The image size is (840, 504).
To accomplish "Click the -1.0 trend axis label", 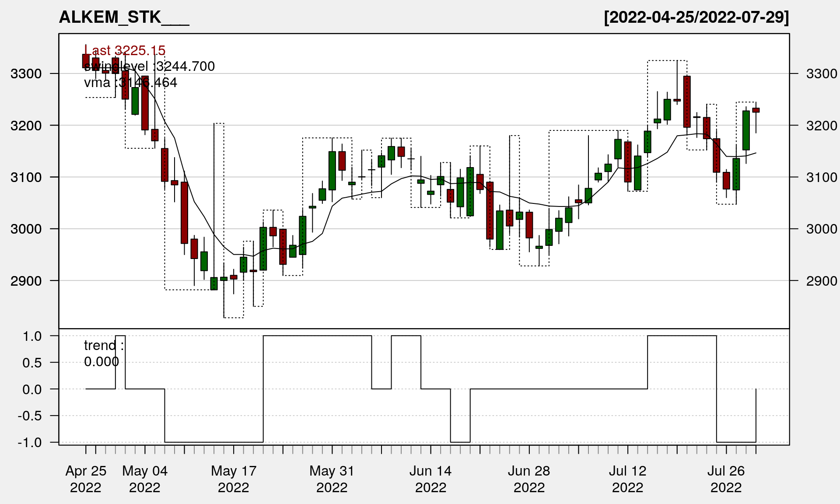I will click(30, 442).
